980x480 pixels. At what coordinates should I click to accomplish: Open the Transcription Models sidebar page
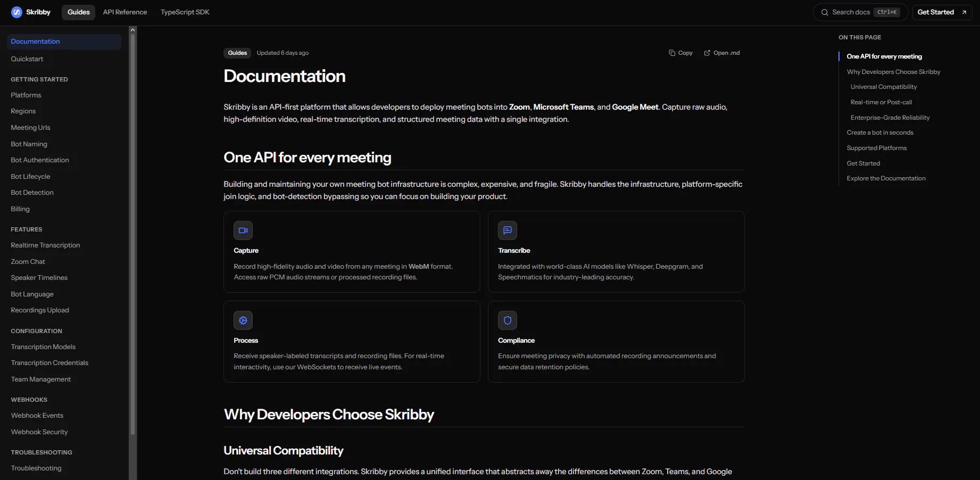point(43,347)
